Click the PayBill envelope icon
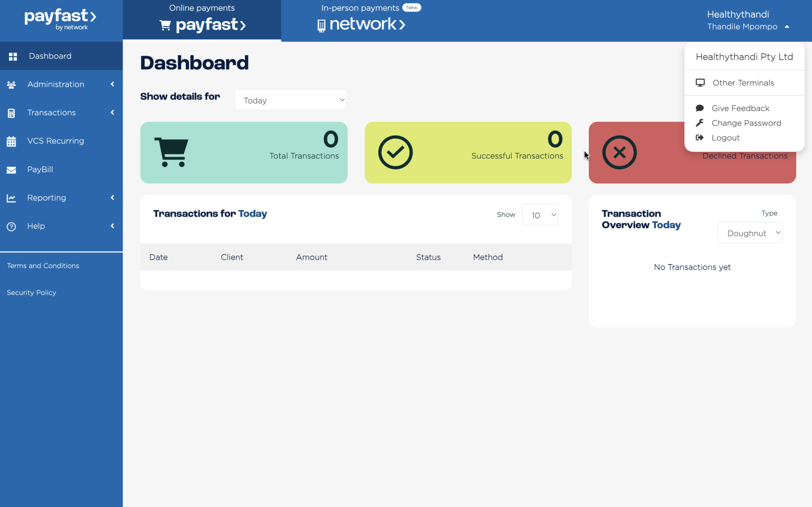Screen dimensions: 812x507 12,170
